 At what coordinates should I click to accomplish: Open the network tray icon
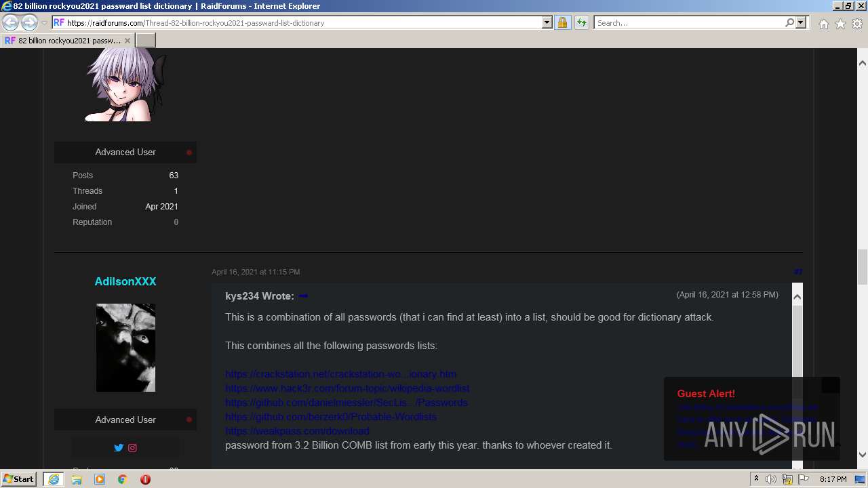(x=787, y=479)
